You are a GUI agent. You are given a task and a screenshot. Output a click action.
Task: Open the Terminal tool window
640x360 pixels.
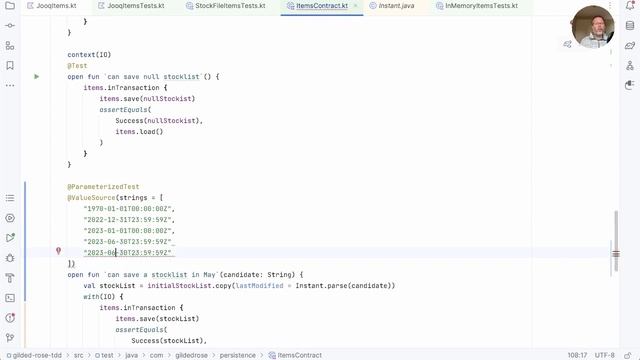tap(10, 298)
